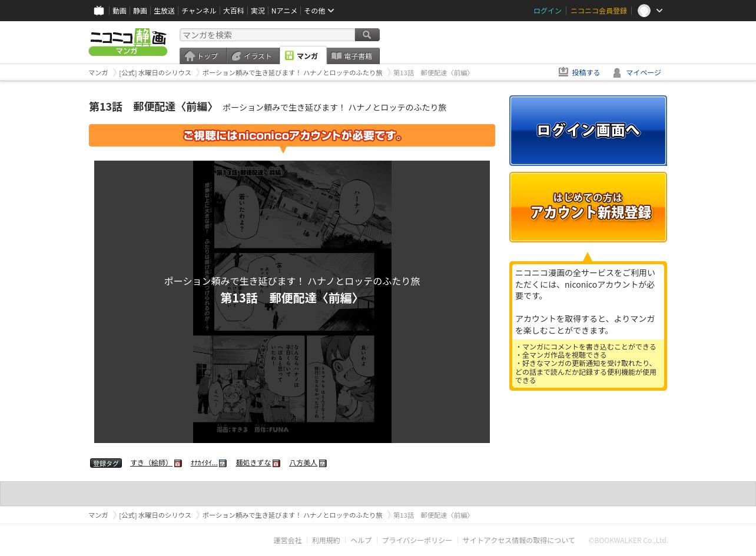The height and width of the screenshot is (556, 756).
Task: Select the マンガ tab
Action: click(x=303, y=55)
